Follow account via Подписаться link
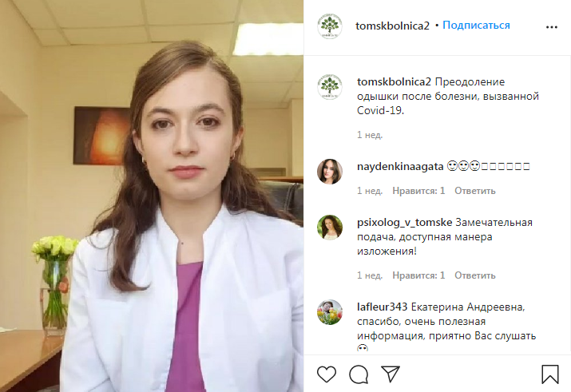571x392 pixels. (476, 26)
